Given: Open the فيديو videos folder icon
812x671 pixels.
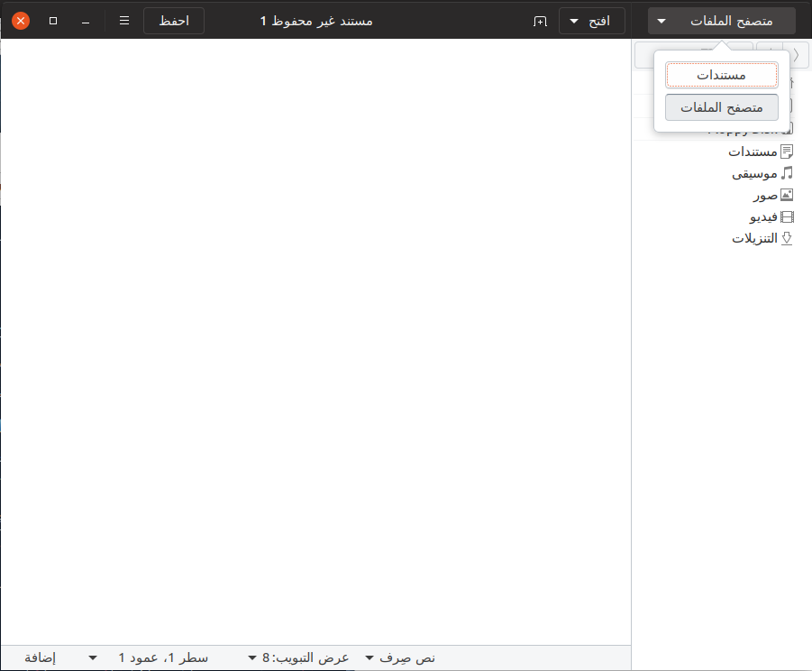Looking at the screenshot, I should [x=787, y=217].
